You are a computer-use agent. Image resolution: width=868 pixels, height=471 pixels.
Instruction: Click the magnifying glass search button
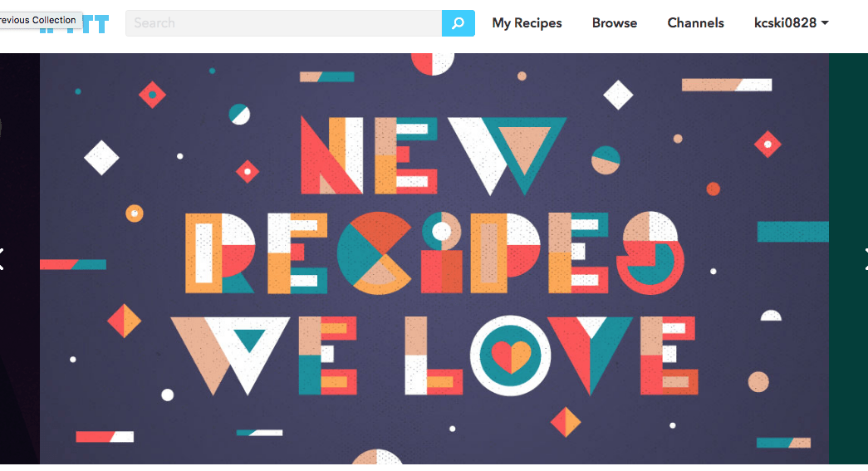458,23
